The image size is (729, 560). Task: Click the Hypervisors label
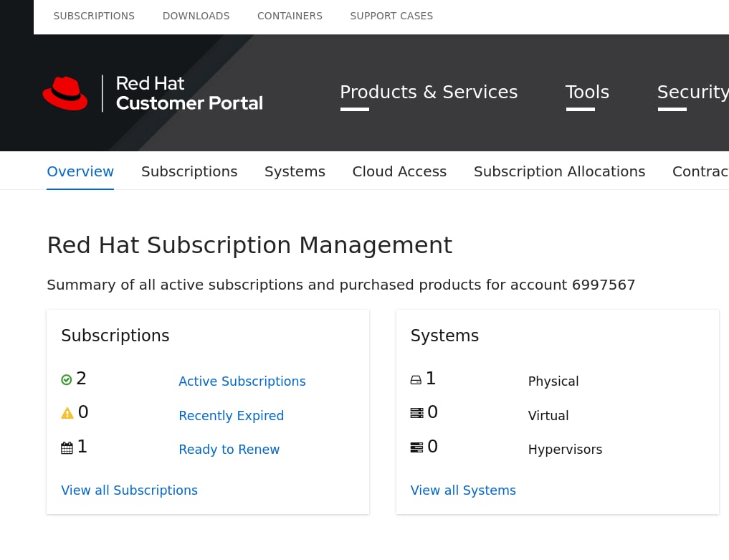pos(565,450)
